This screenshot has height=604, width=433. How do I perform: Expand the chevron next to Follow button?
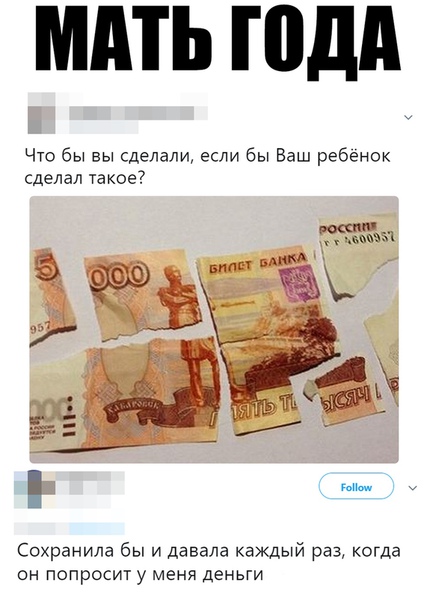[413, 488]
